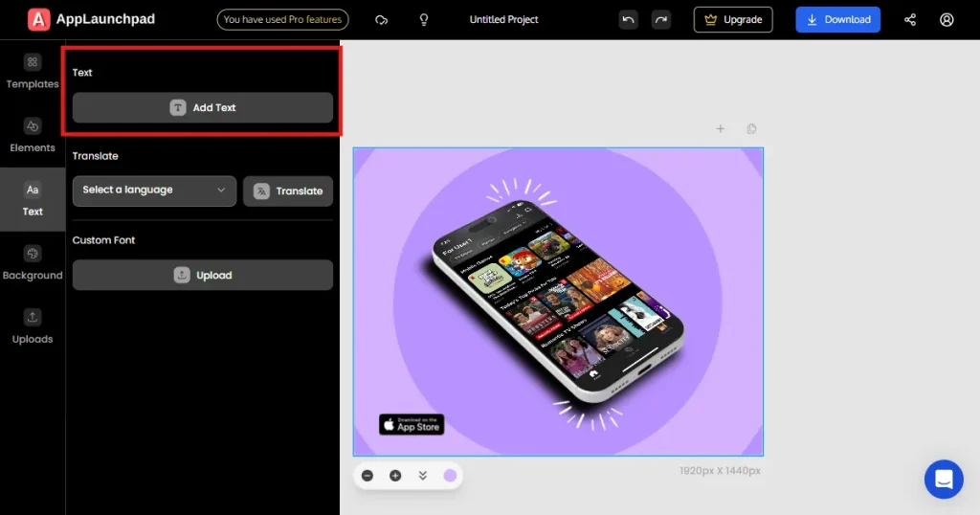
Task: Open the Uploads sidebar panel
Action: click(33, 326)
